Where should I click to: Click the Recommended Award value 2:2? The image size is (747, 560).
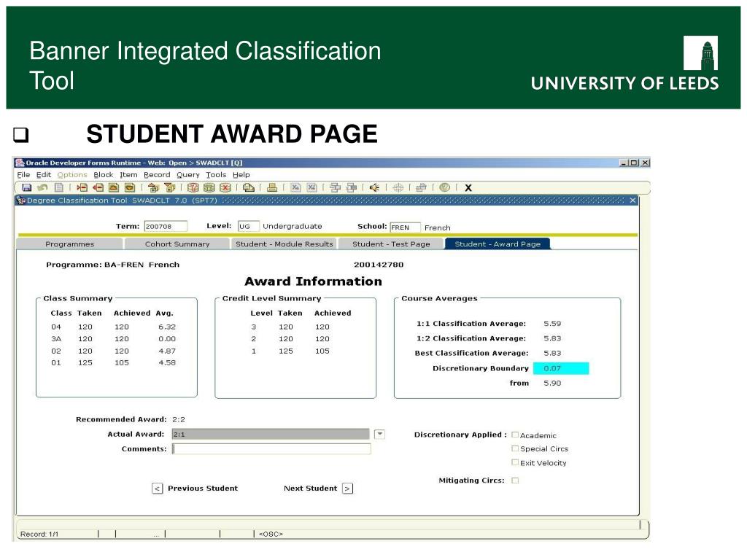click(179, 419)
